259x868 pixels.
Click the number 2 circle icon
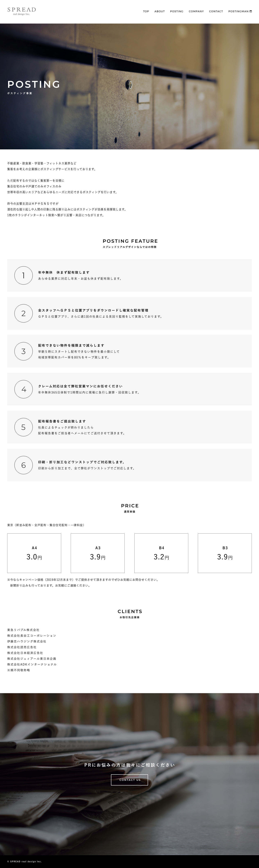point(24,313)
